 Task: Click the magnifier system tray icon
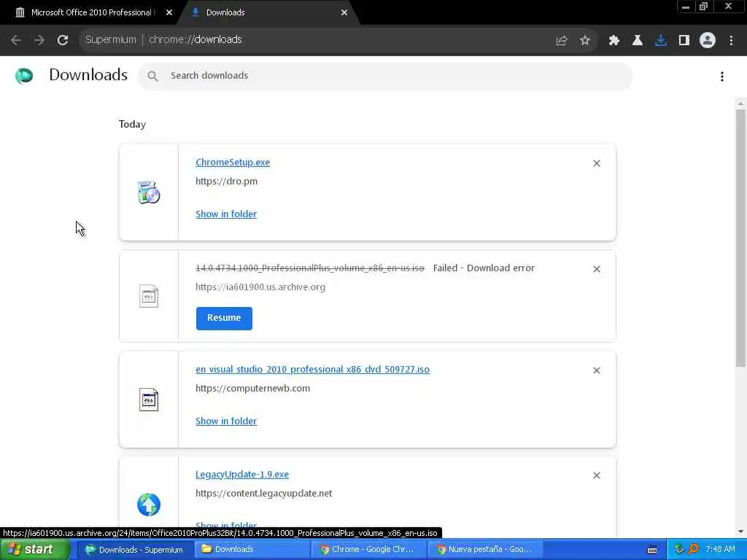[693, 550]
